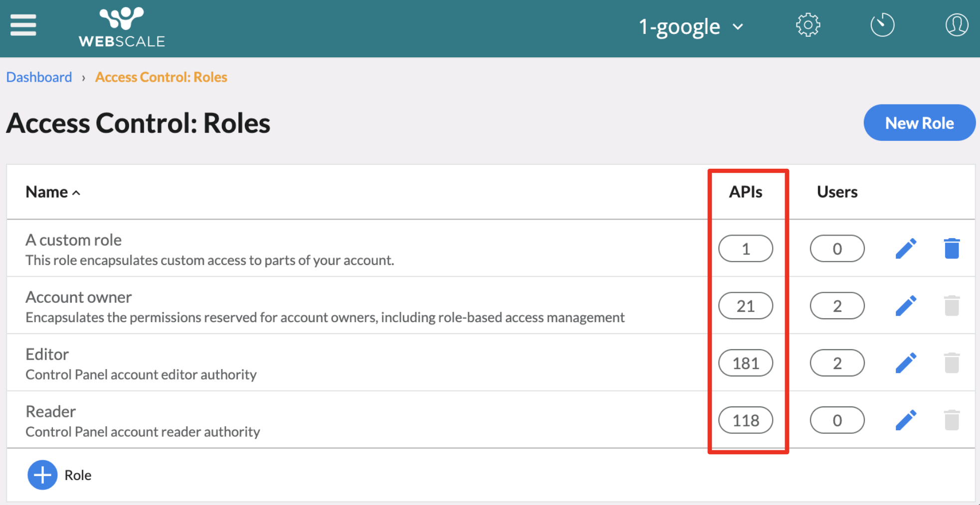
Task: Delete the A custom role entry
Action: tap(951, 249)
